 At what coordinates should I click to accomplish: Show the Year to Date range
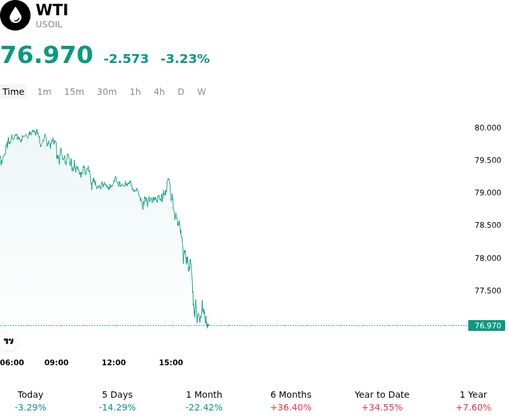click(x=382, y=401)
